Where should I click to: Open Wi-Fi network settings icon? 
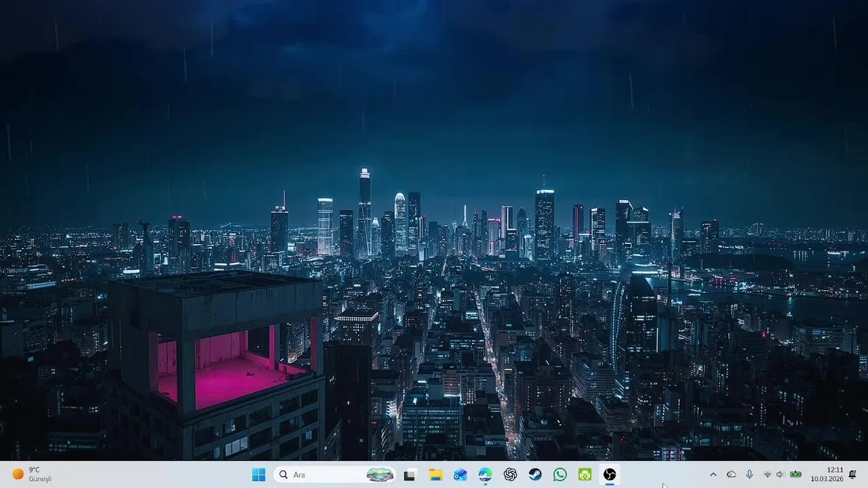pyautogui.click(x=768, y=474)
